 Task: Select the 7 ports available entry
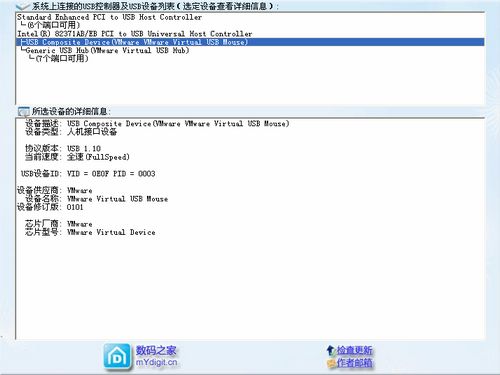click(x=59, y=59)
